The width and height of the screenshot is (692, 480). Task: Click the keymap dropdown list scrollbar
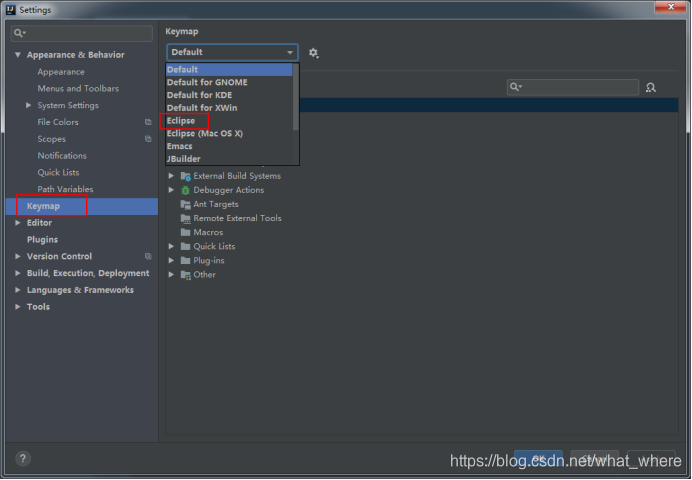pos(296,97)
